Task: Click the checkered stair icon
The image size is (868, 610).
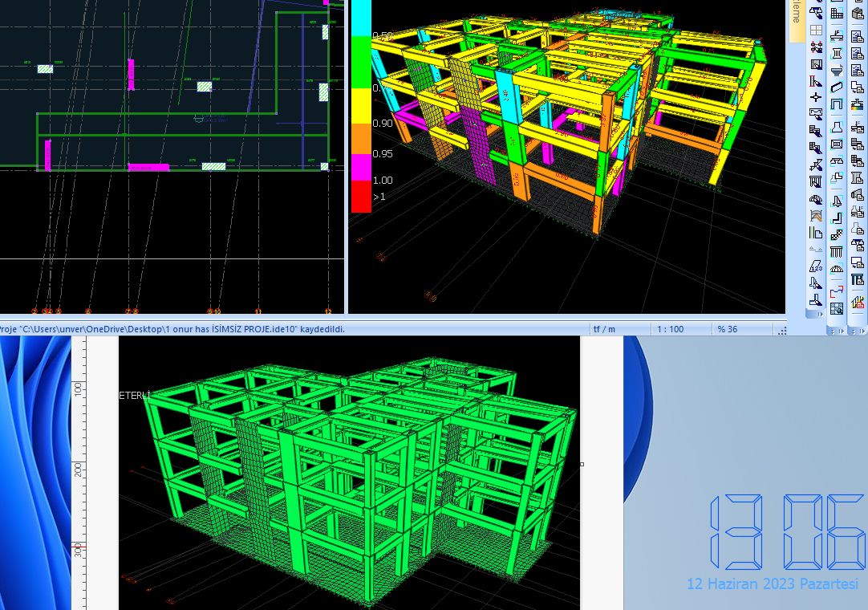Action: coord(837,235)
